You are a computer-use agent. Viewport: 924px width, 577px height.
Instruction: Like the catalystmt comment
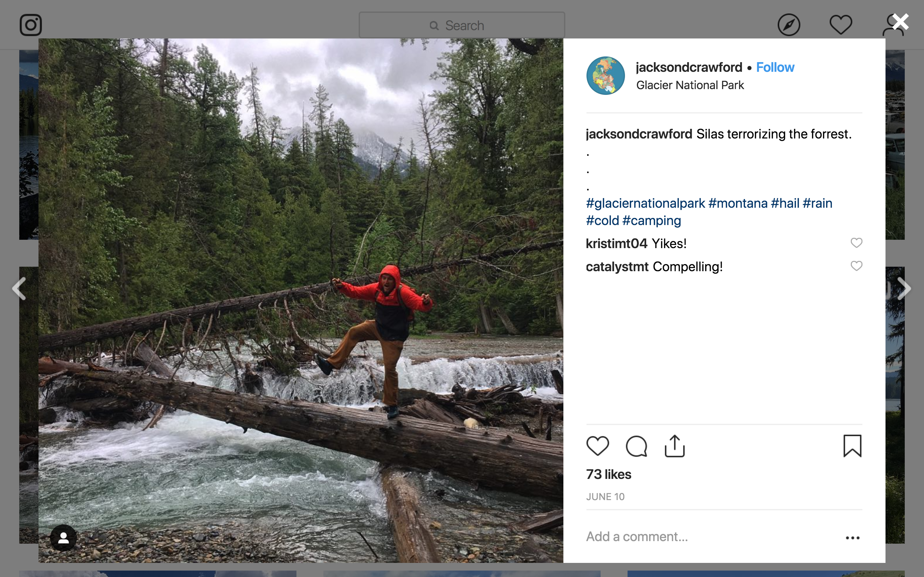(856, 266)
